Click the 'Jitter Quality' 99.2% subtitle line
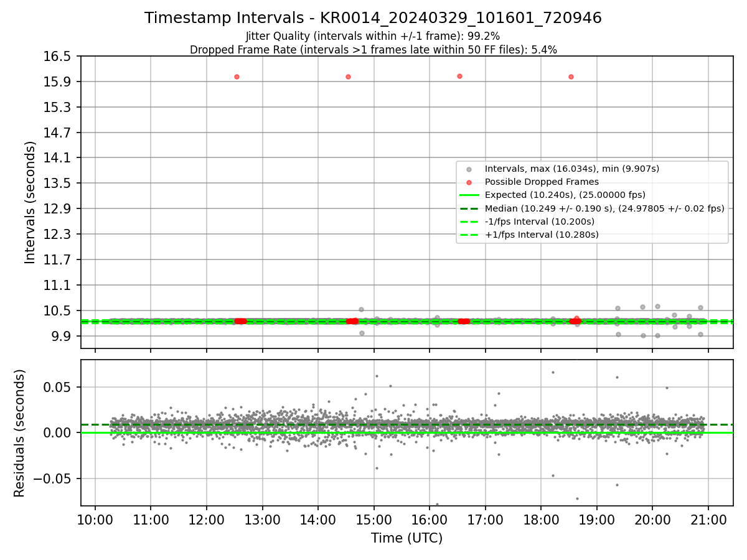Image resolution: width=747 pixels, height=560 pixels. (x=373, y=36)
